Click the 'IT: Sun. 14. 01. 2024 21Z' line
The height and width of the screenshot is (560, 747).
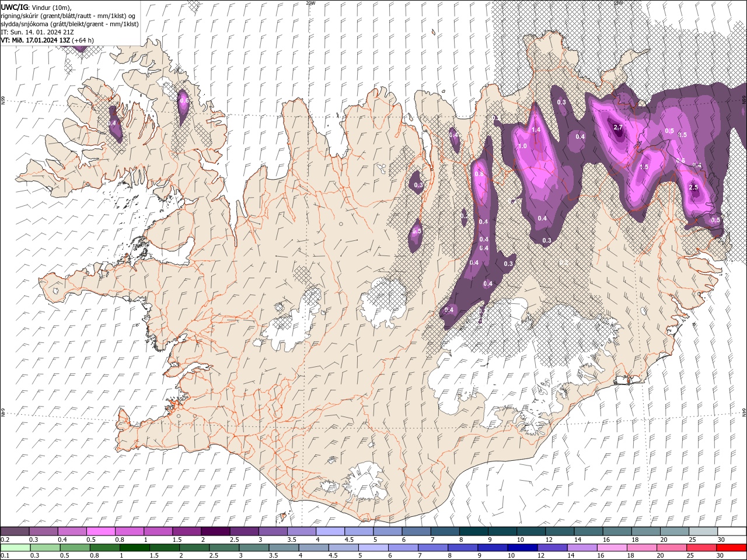tap(37, 32)
